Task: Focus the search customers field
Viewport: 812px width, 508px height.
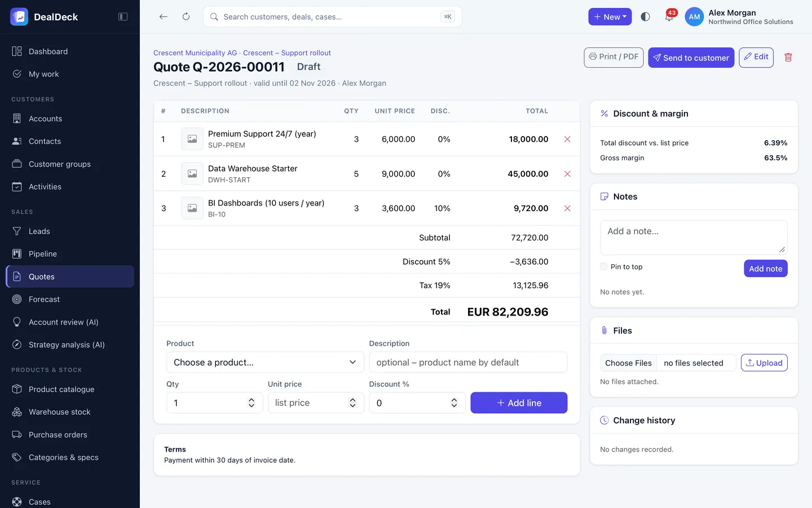Action: pos(333,17)
